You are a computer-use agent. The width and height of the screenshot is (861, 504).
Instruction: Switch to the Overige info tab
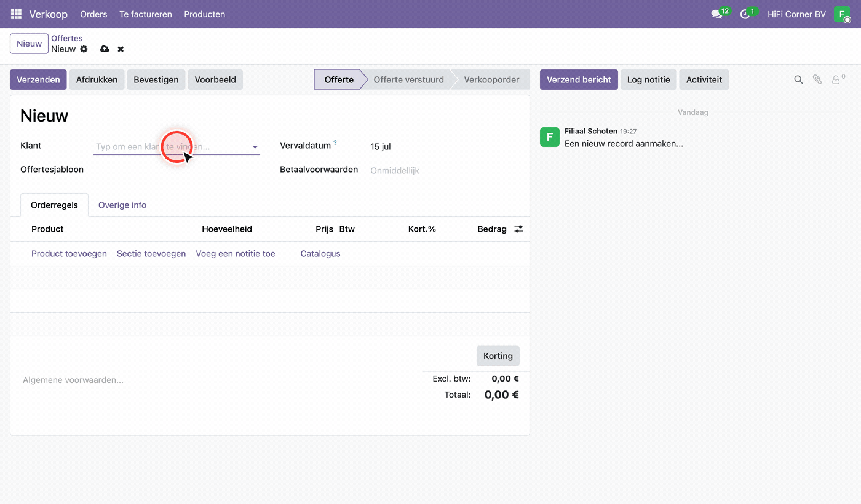(122, 205)
